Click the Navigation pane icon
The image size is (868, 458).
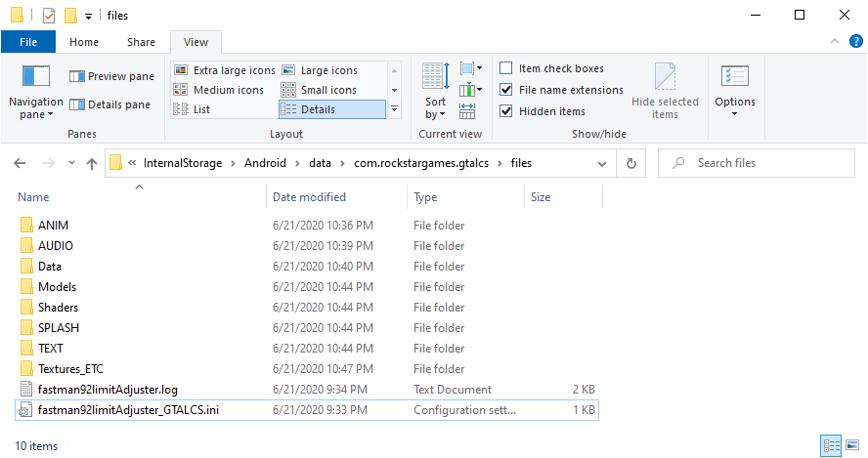(x=35, y=77)
